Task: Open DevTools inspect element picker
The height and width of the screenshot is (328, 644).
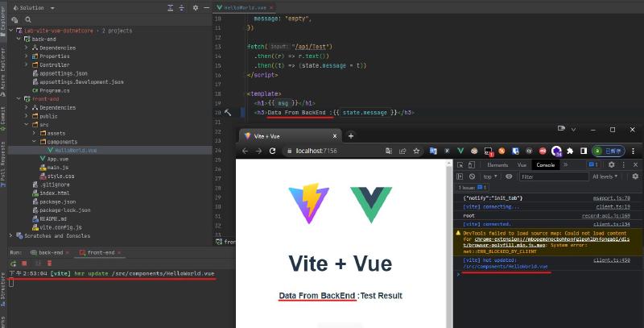Action: pyautogui.click(x=460, y=164)
